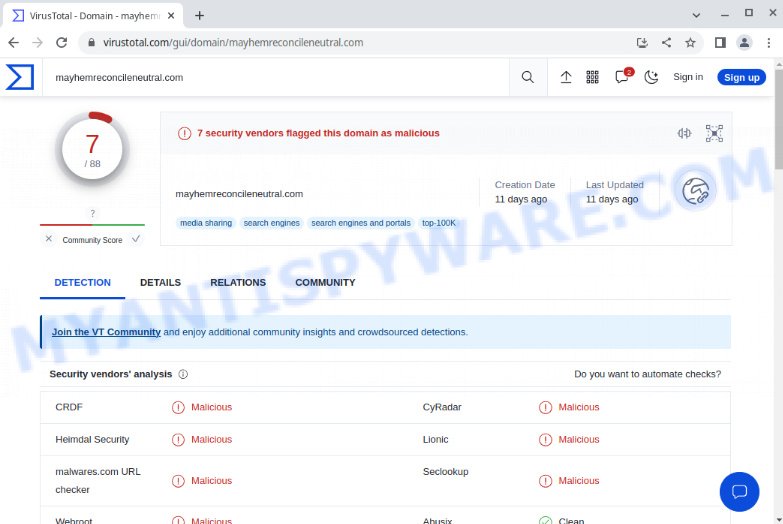Viewport: 783px width, 524px height.
Task: Click the Lionic Malicious verdict text
Action: pyautogui.click(x=579, y=440)
